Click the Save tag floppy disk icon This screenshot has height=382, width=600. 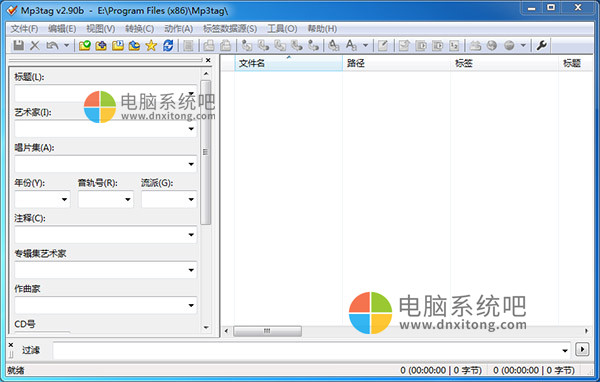[x=18, y=46]
